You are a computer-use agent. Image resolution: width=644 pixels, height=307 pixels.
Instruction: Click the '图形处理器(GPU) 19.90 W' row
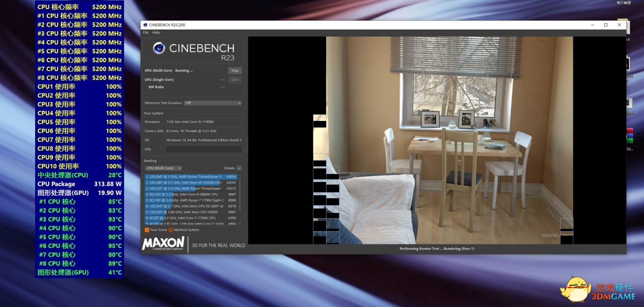point(80,193)
